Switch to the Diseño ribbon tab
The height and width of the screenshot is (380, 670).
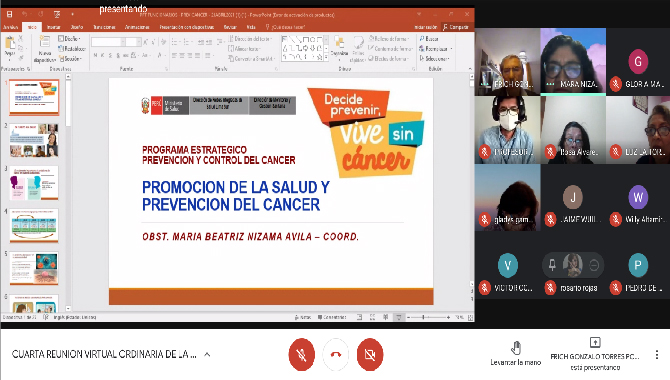click(77, 27)
